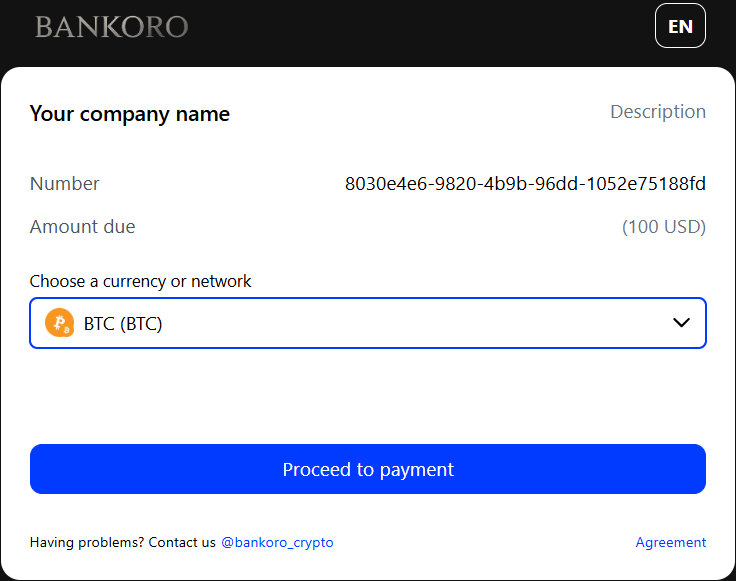736x581 pixels.
Task: Click the Having problems? text
Action: click(x=87, y=542)
